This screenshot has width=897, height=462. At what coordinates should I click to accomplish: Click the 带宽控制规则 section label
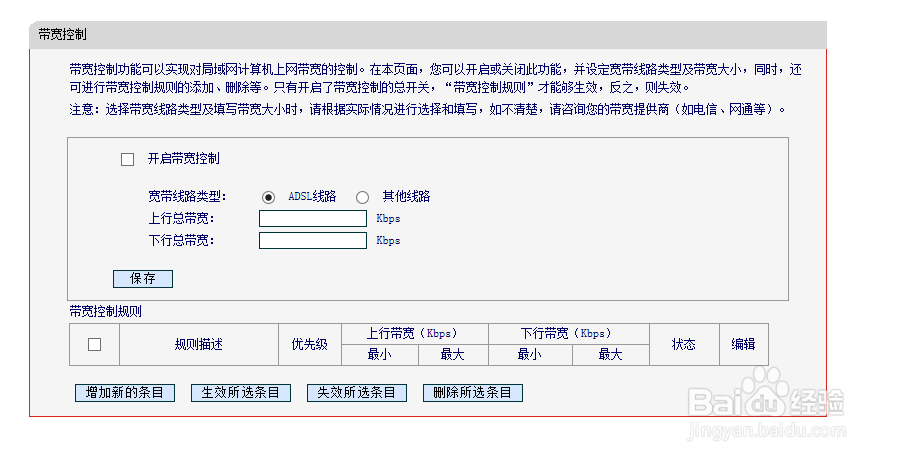pyautogui.click(x=105, y=312)
